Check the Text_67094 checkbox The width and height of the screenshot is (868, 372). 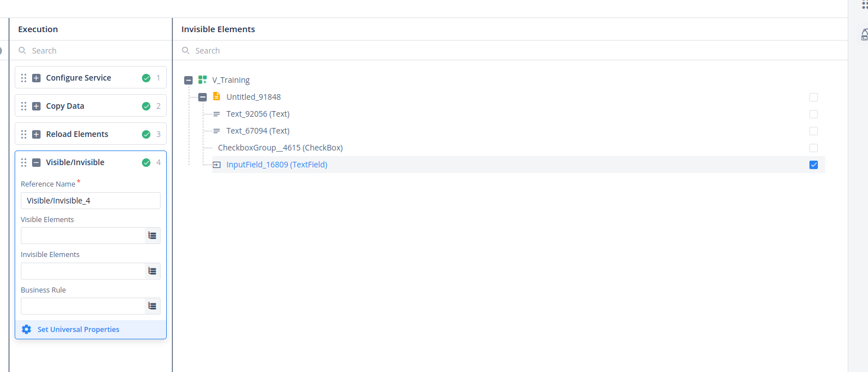point(813,131)
